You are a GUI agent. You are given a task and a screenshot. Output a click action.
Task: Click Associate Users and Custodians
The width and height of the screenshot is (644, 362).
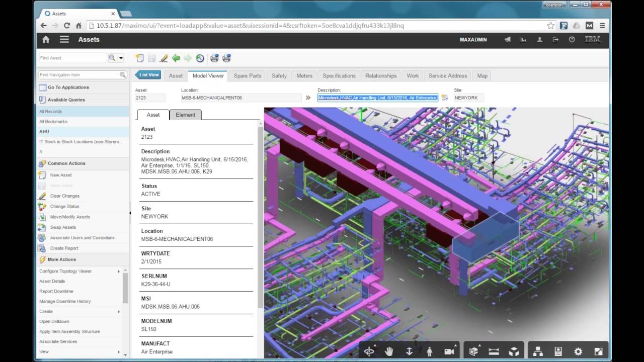83,238
